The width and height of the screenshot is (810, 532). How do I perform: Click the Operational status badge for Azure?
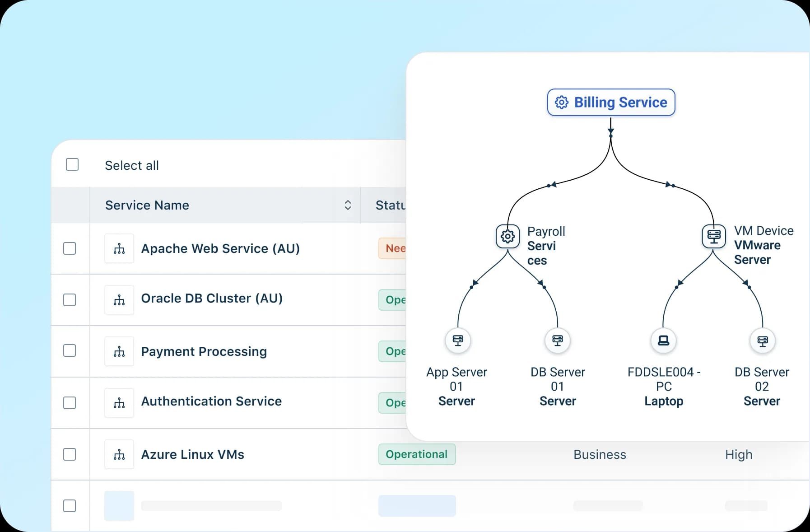coord(417,454)
